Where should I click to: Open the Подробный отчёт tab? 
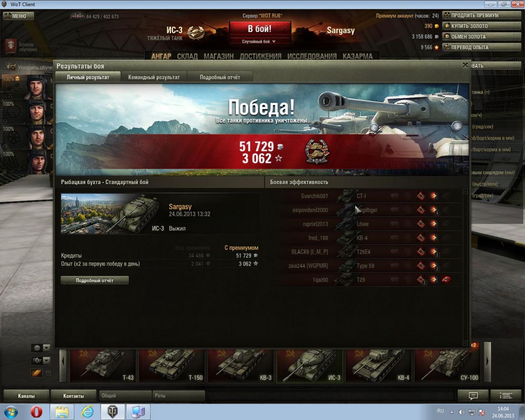click(220, 77)
